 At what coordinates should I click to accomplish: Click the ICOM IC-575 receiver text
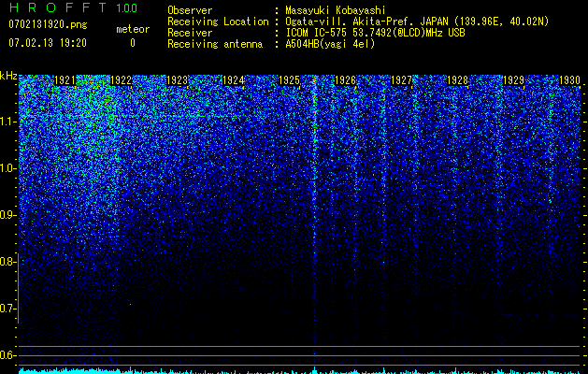click(375, 33)
